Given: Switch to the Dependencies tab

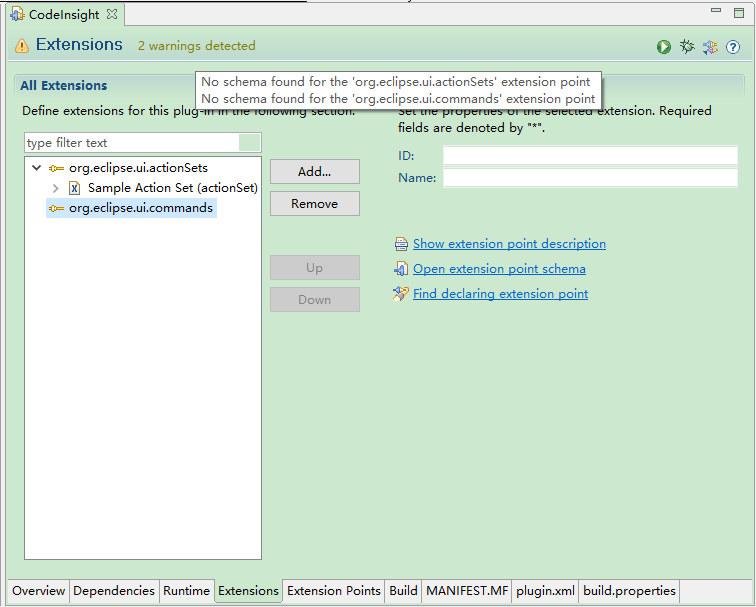Looking at the screenshot, I should click(x=114, y=591).
